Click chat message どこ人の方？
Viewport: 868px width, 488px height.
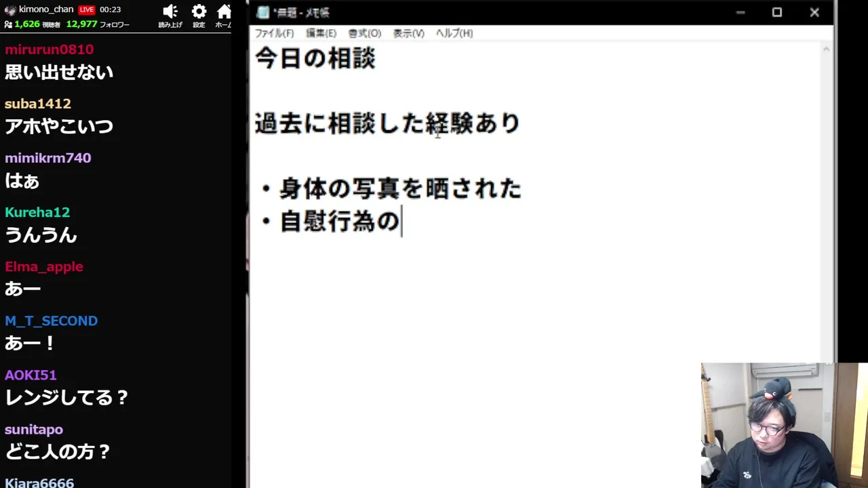point(58,451)
